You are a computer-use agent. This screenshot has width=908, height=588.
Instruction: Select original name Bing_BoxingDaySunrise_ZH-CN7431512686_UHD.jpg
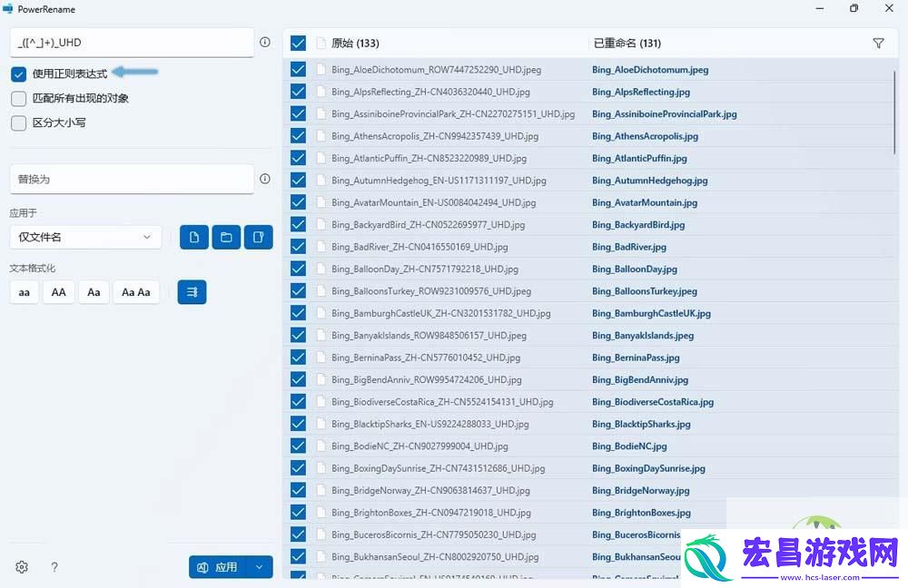(x=439, y=468)
